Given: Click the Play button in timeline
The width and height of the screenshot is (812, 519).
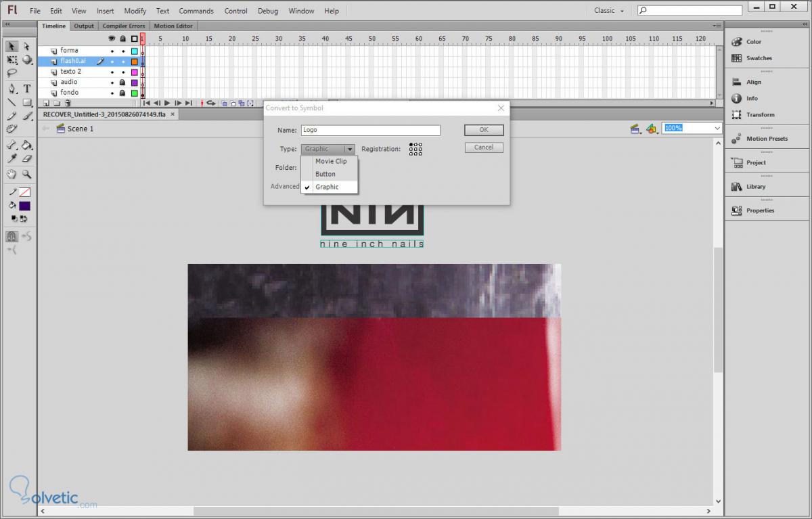Looking at the screenshot, I should coord(167,103).
